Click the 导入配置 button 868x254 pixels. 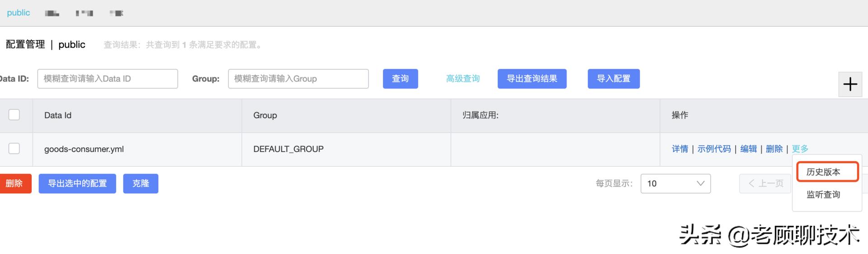click(613, 79)
